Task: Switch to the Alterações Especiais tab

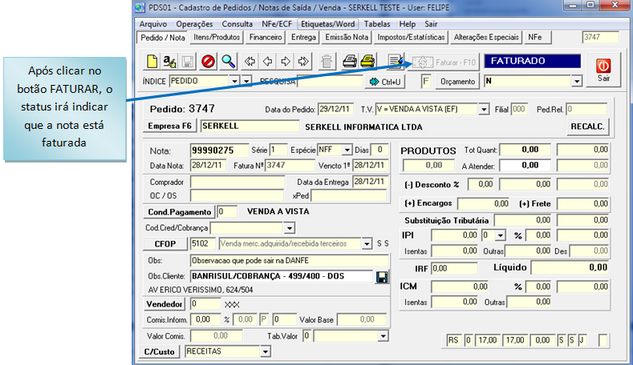Action: [x=486, y=38]
